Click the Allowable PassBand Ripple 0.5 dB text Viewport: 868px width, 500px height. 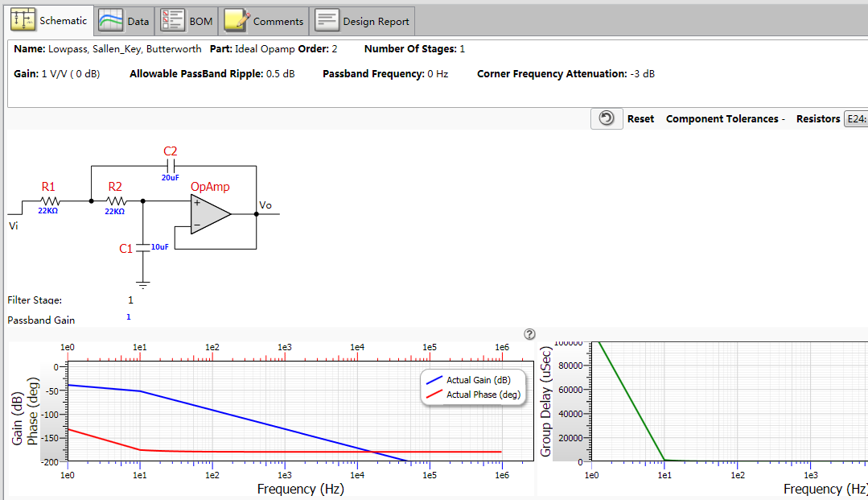(212, 74)
